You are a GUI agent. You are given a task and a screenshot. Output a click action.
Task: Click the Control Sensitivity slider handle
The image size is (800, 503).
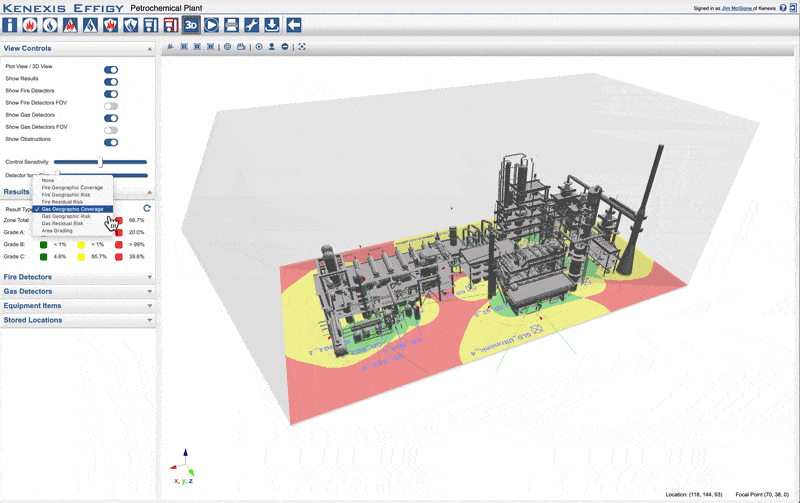101,161
